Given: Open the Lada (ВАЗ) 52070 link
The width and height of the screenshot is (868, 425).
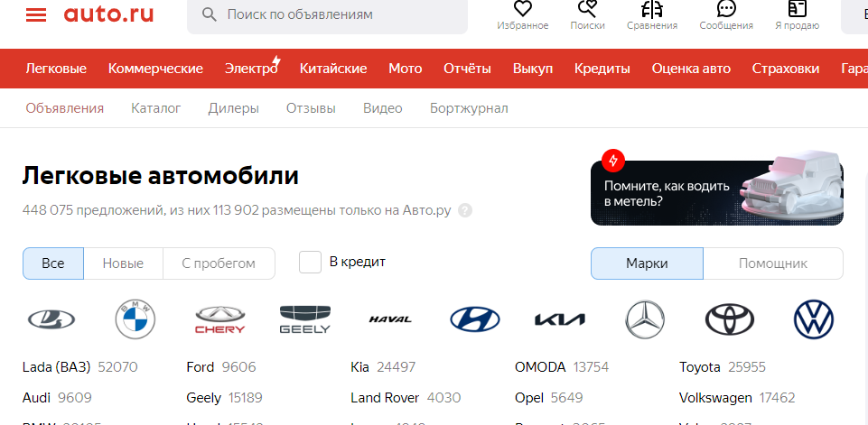Looking at the screenshot, I should (80, 367).
